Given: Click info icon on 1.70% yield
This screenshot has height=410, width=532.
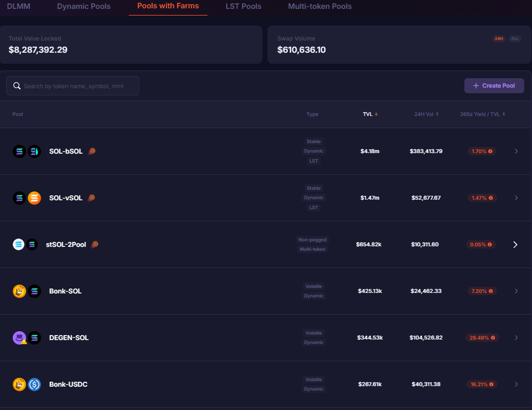Looking at the screenshot, I should coord(490,151).
